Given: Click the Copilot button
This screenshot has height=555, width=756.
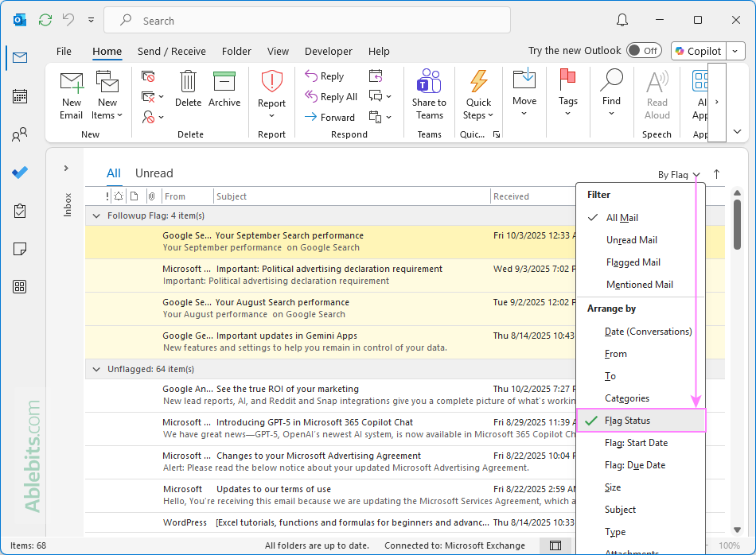Looking at the screenshot, I should point(699,51).
